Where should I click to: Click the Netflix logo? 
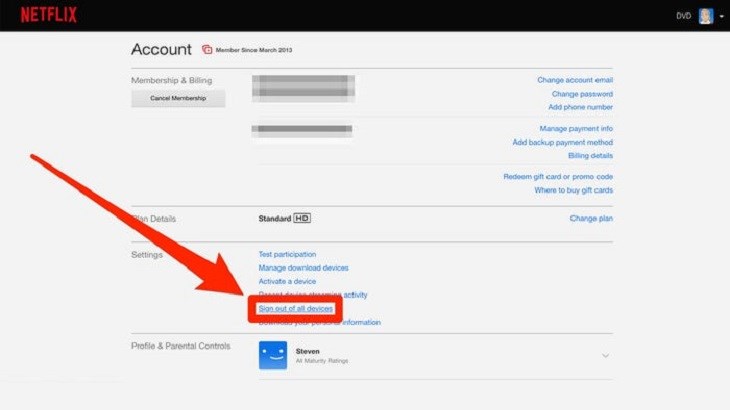[48, 15]
